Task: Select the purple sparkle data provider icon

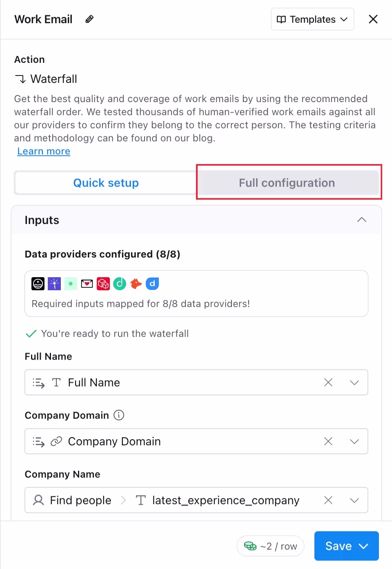Action: click(x=54, y=283)
